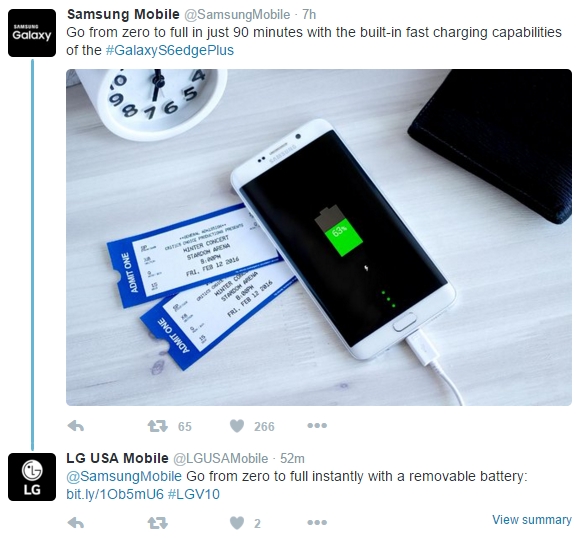Open the LG profile avatar
Viewport: 577px width, 541px height.
click(32, 477)
